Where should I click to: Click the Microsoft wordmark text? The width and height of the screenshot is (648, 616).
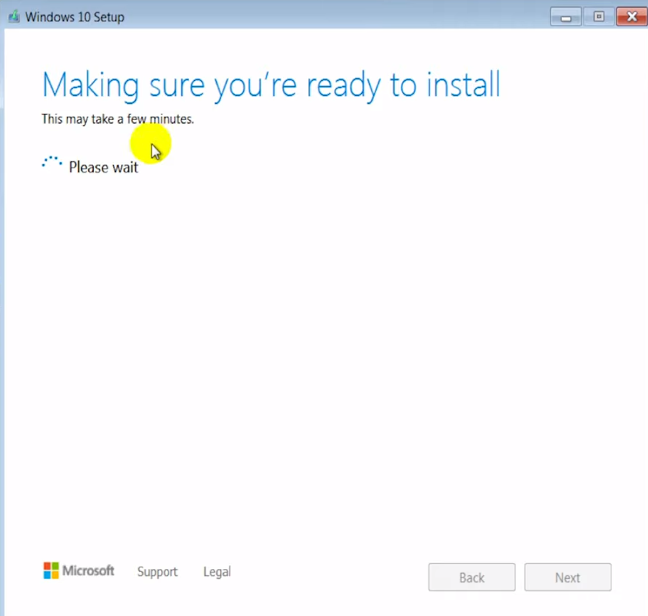(89, 571)
